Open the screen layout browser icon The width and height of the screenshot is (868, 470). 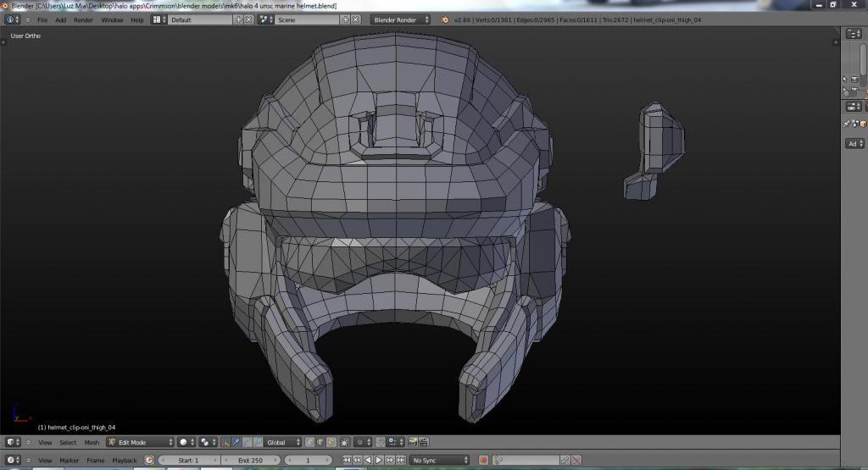coord(159,20)
